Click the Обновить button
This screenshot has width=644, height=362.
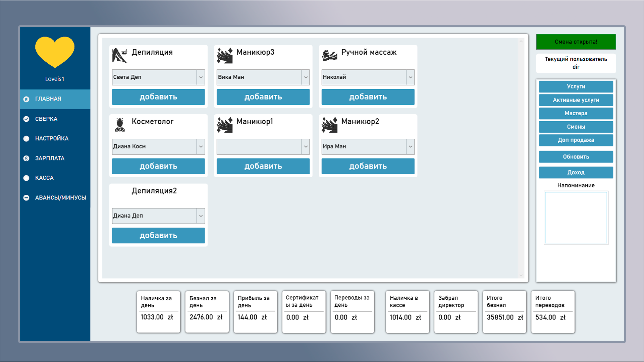pos(576,157)
